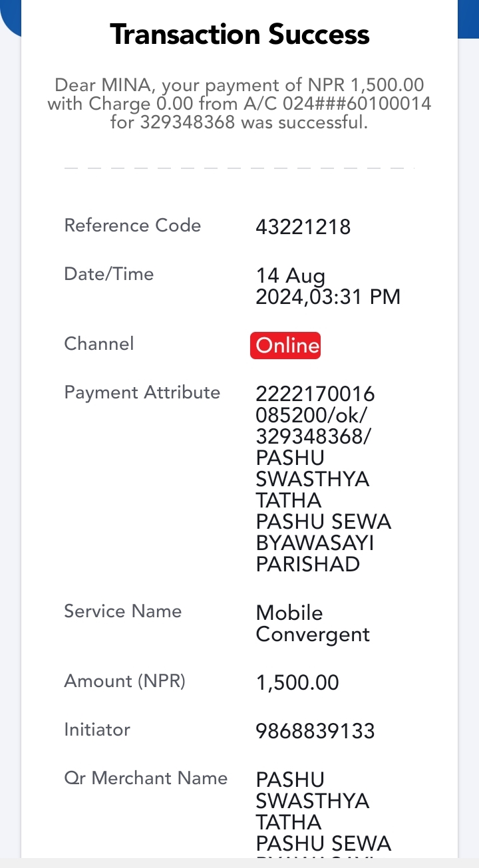Tap the blue header corner at top right

tap(468, 19)
